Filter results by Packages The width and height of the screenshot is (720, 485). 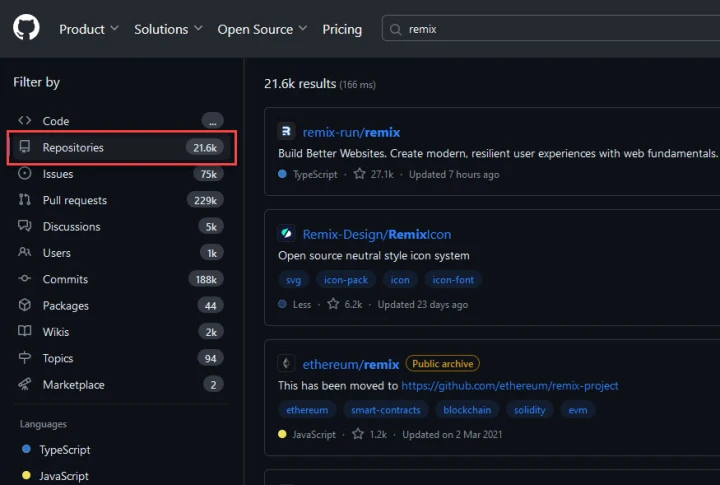pyautogui.click(x=121, y=305)
